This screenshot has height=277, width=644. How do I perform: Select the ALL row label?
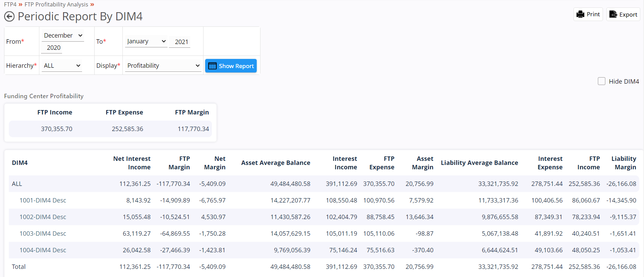17,184
